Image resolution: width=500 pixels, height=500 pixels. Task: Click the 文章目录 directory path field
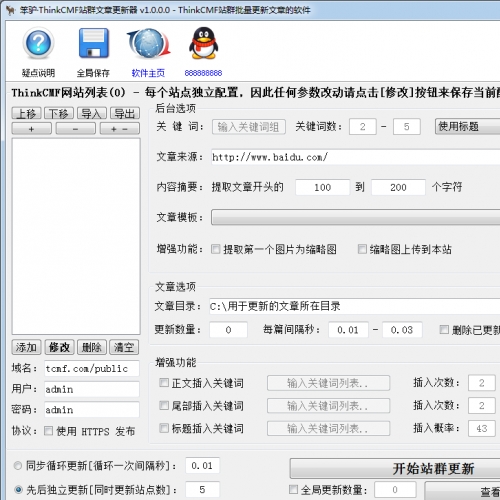tap(354, 306)
